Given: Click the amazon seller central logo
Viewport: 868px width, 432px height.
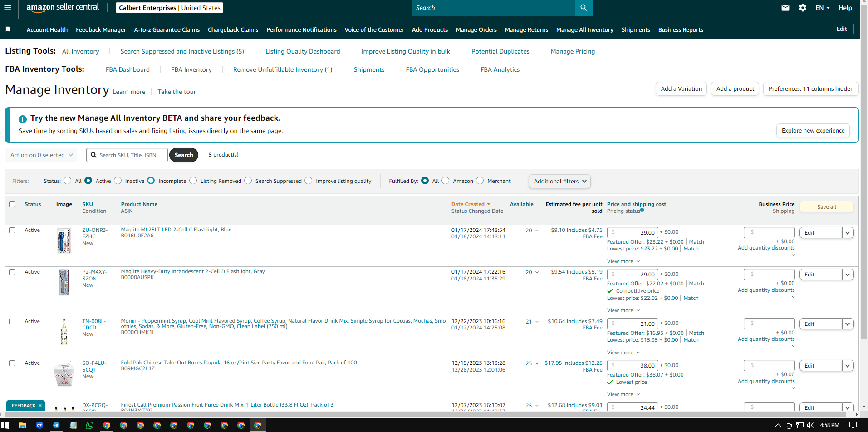Looking at the screenshot, I should pyautogui.click(x=63, y=8).
